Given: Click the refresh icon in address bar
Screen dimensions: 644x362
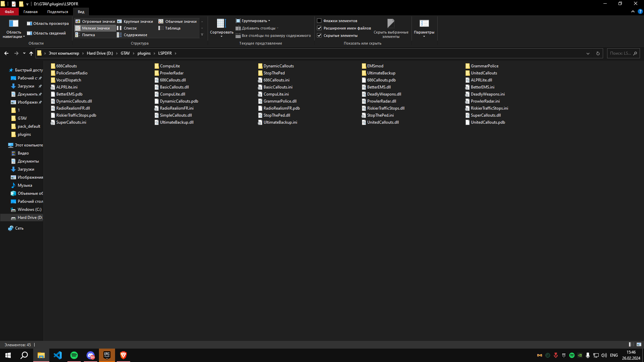Looking at the screenshot, I should [x=598, y=53].
